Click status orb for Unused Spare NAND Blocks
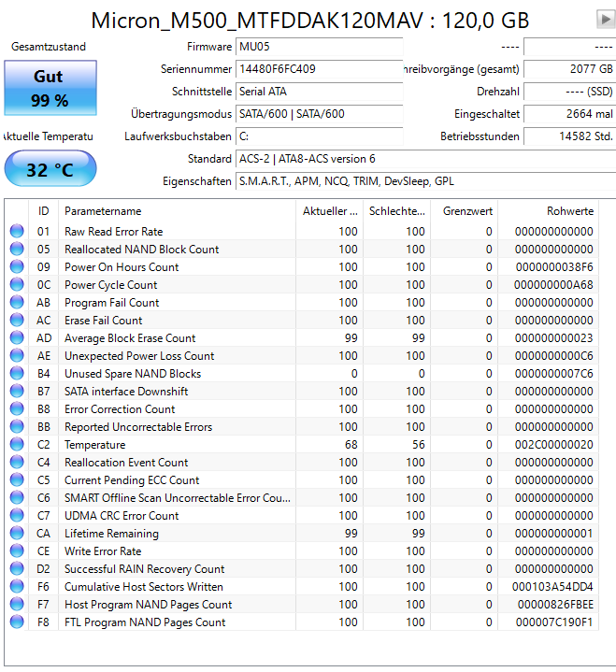 pyautogui.click(x=17, y=373)
